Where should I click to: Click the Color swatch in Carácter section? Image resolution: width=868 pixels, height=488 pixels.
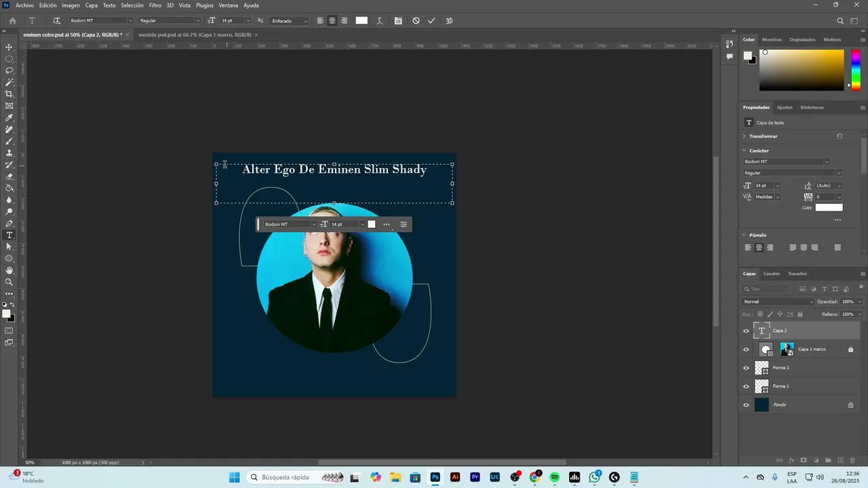click(x=829, y=207)
